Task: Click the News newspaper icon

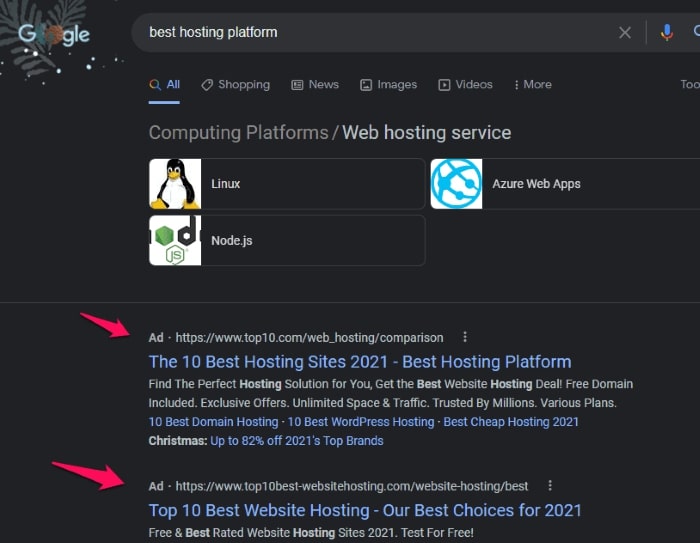Action: click(297, 85)
